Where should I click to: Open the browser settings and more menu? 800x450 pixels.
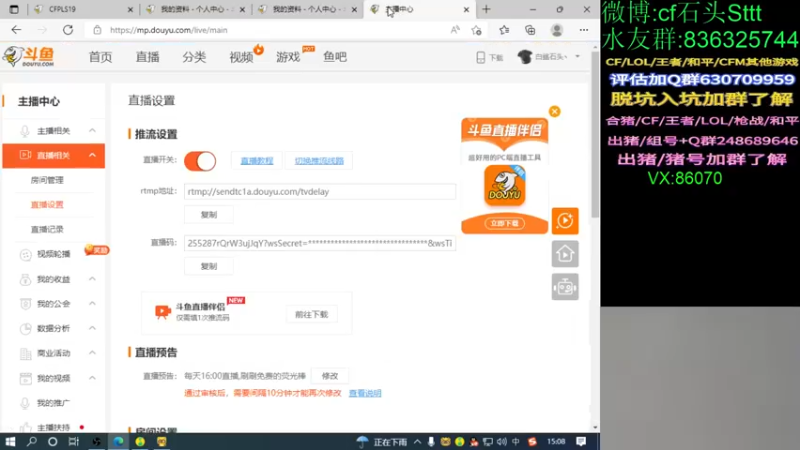click(x=584, y=30)
